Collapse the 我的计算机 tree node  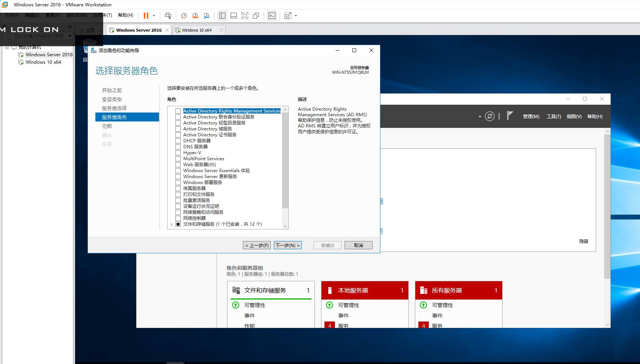point(7,47)
